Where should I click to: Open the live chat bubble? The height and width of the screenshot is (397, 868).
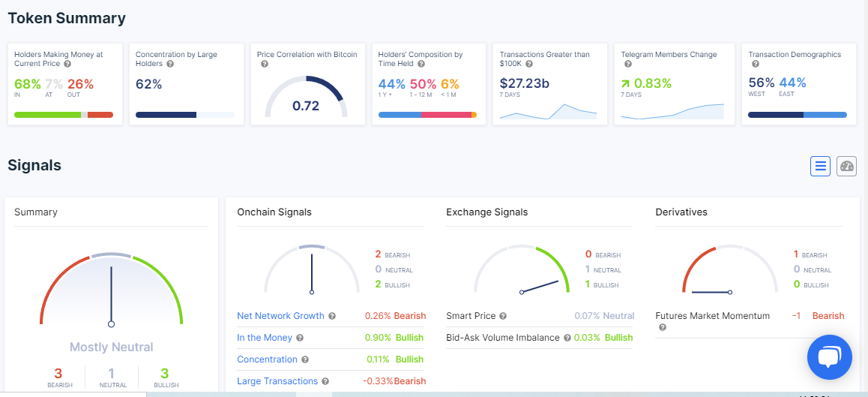pyautogui.click(x=829, y=357)
